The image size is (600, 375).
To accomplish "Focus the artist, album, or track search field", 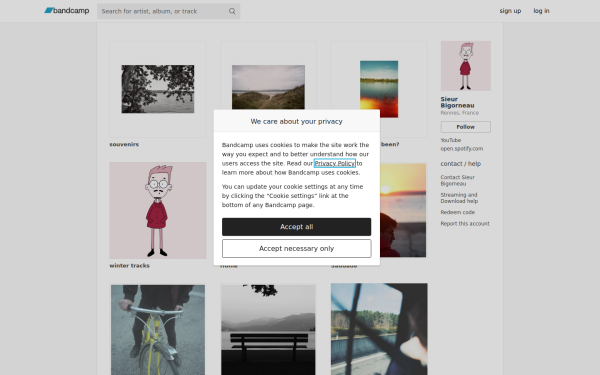I will click(168, 11).
